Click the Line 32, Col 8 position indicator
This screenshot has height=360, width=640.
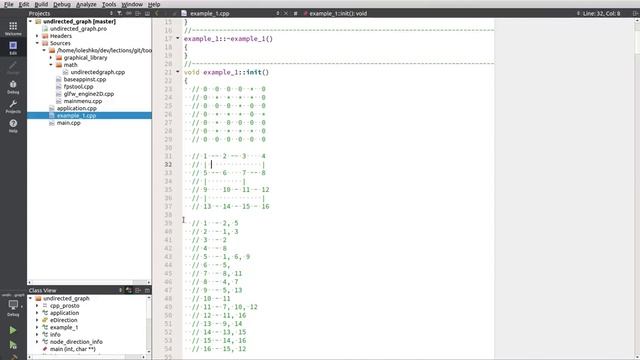pyautogui.click(x=601, y=13)
